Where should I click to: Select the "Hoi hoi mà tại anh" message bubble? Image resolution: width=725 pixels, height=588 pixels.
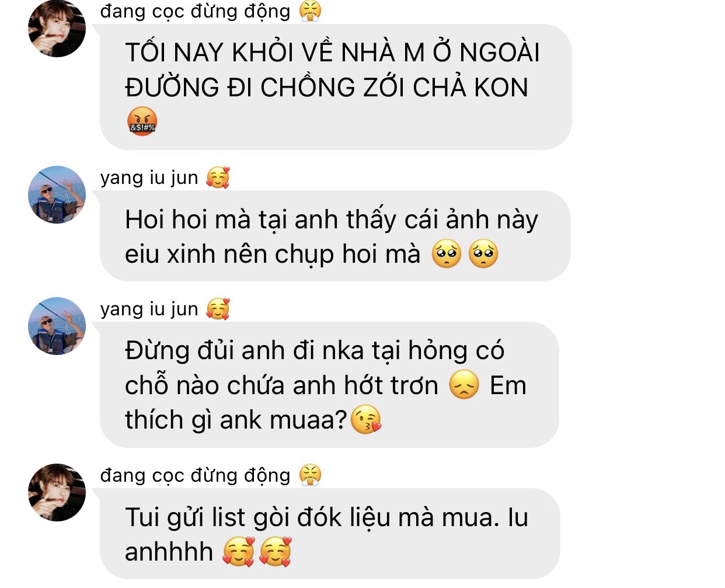click(x=335, y=236)
